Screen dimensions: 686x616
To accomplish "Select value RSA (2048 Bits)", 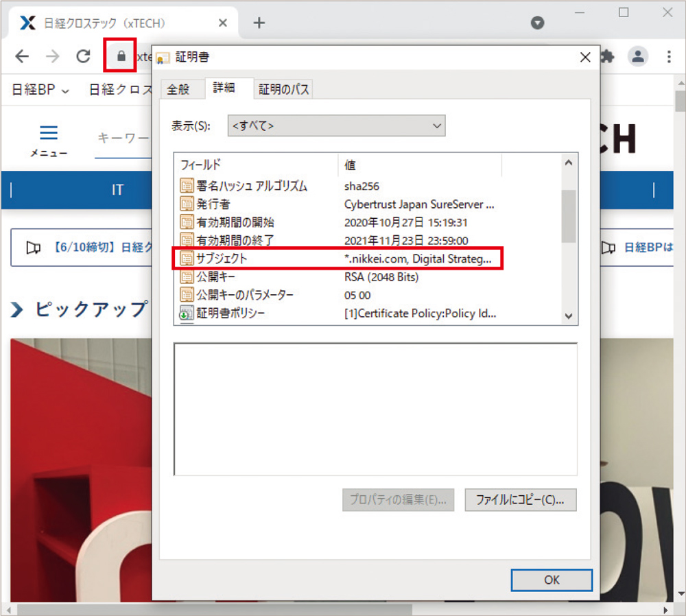I will coord(381,277).
